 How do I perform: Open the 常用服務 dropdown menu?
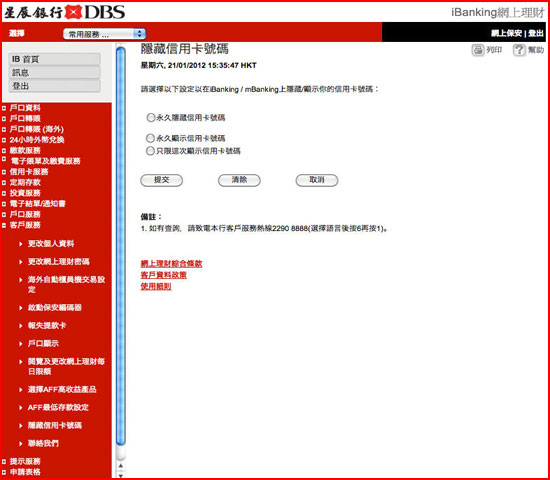105,34
